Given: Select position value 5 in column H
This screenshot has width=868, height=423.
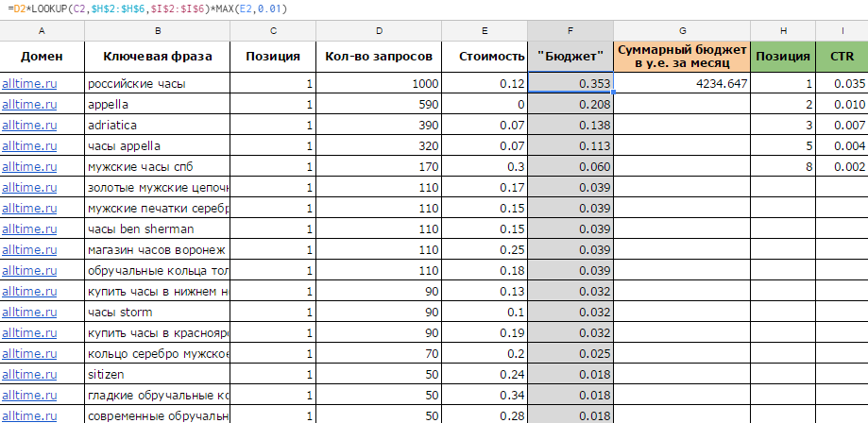Looking at the screenshot, I should coord(783,146).
